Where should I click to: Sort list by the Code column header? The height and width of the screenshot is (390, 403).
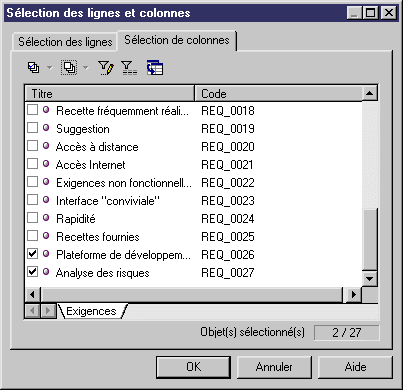click(x=278, y=94)
